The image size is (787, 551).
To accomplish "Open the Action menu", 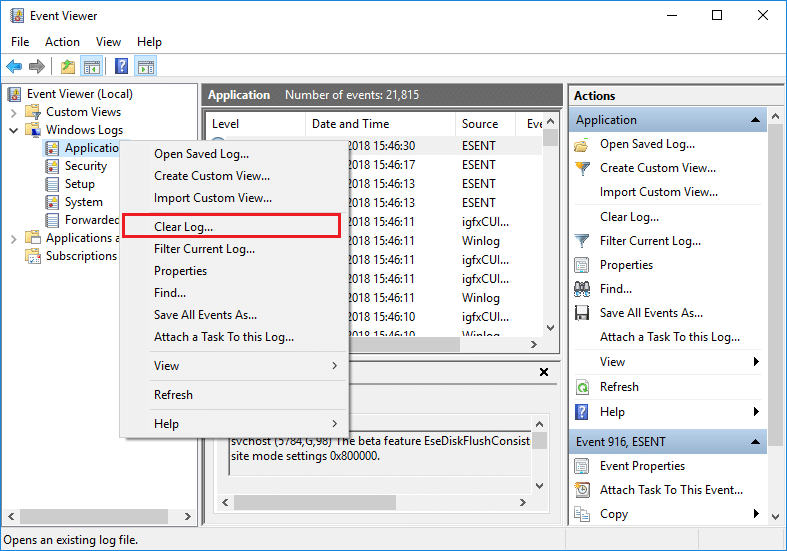I will (62, 42).
